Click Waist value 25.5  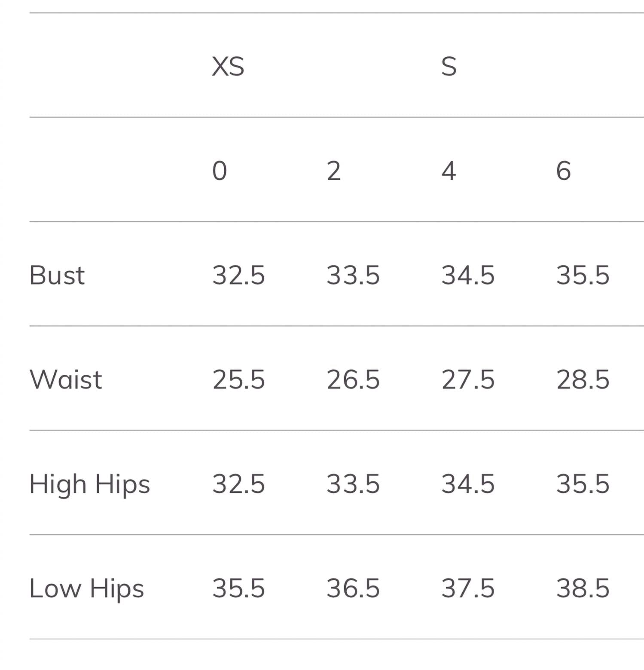(239, 379)
